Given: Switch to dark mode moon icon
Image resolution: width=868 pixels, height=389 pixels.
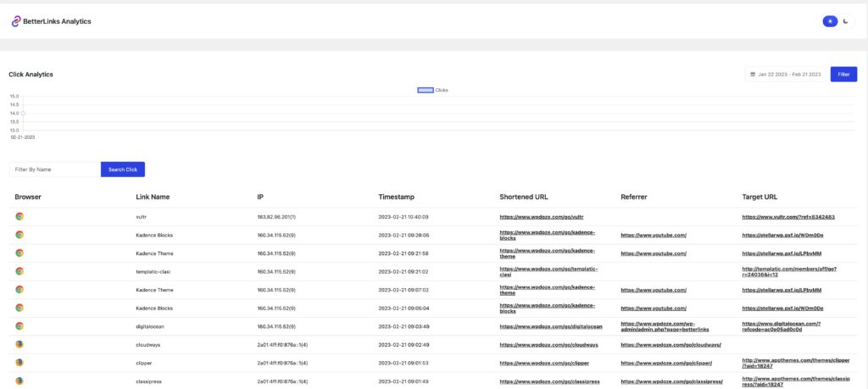Looking at the screenshot, I should coord(846,21).
